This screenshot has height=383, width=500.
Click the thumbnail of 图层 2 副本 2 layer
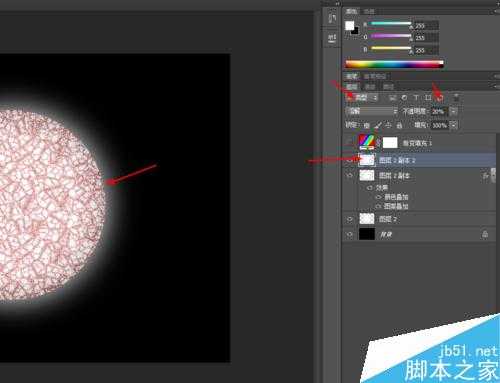[x=367, y=160]
